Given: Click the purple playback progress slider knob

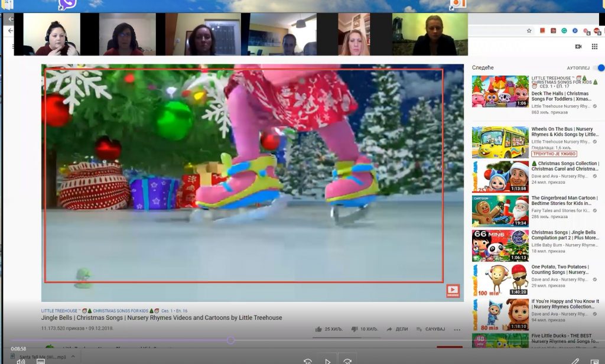Looking at the screenshot, I should (230, 340).
